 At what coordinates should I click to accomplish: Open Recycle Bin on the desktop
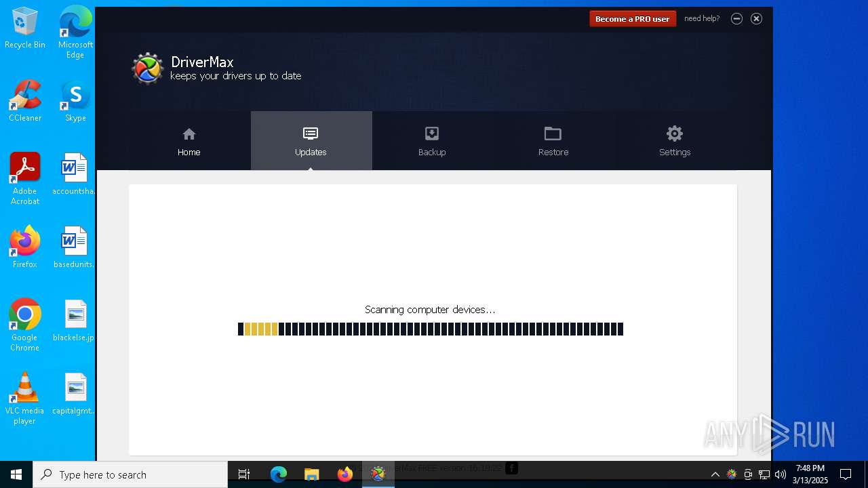[x=25, y=28]
